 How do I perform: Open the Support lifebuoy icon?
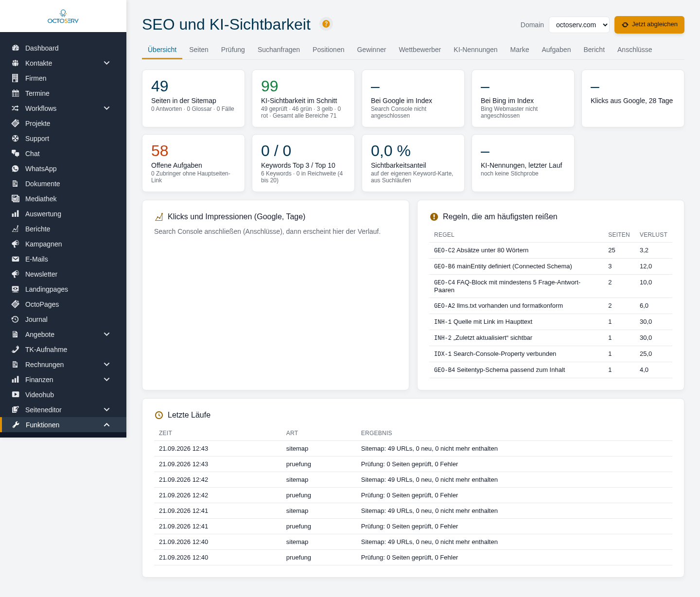[16, 139]
